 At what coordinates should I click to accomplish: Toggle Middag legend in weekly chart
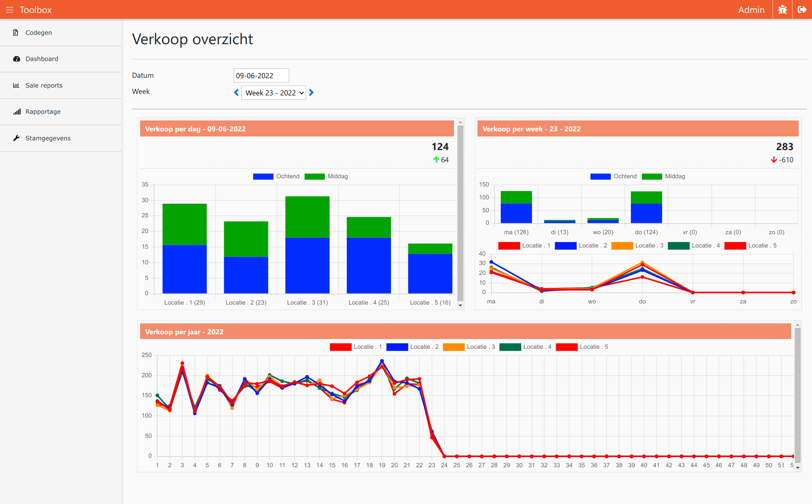pos(663,176)
